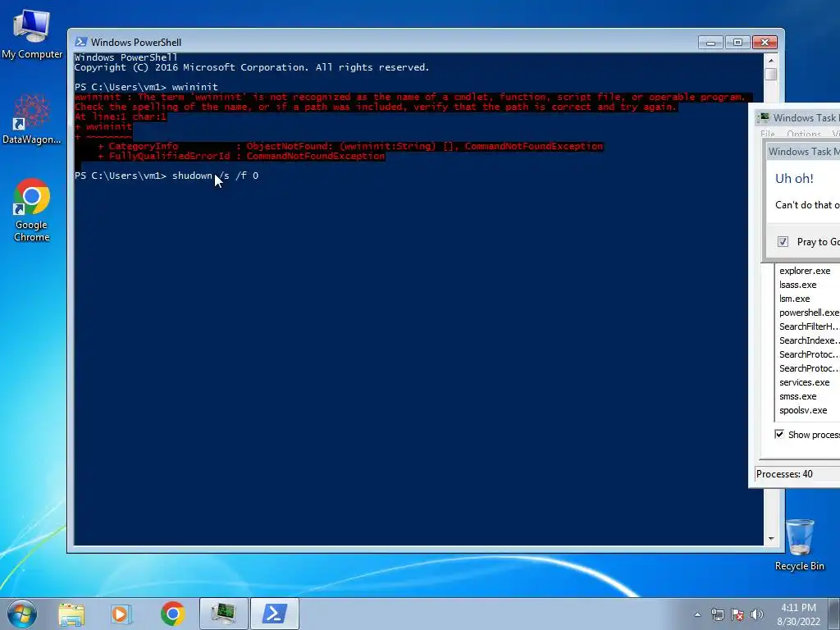Open the Recycle Bin desktop icon
Screen dimensions: 840x630
(799, 545)
